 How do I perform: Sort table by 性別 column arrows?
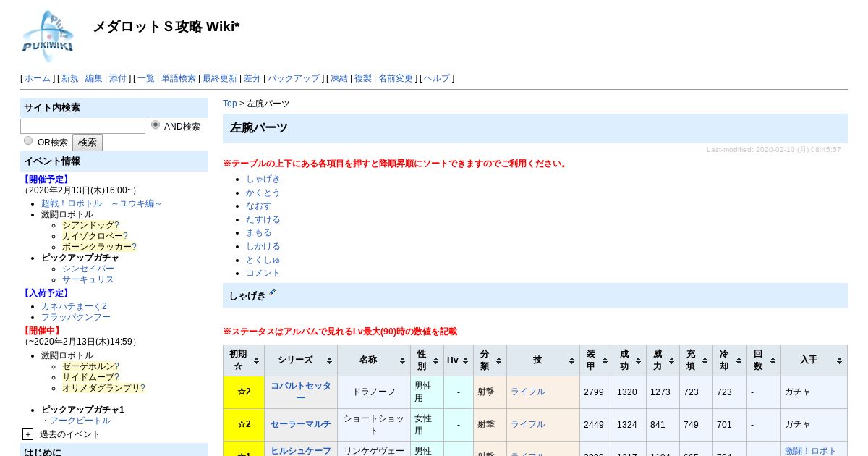click(436, 360)
